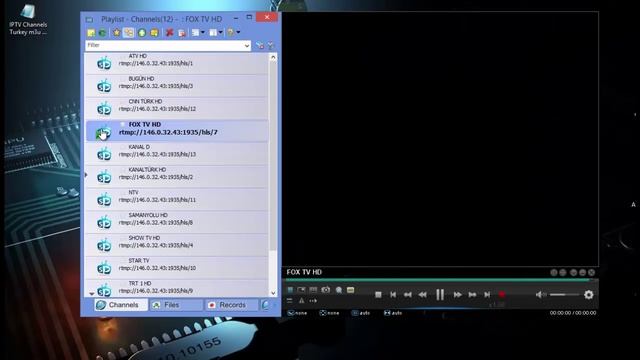The image size is (640, 360).
Task: Expand the Filter combo box arrow
Action: pyautogui.click(x=247, y=46)
